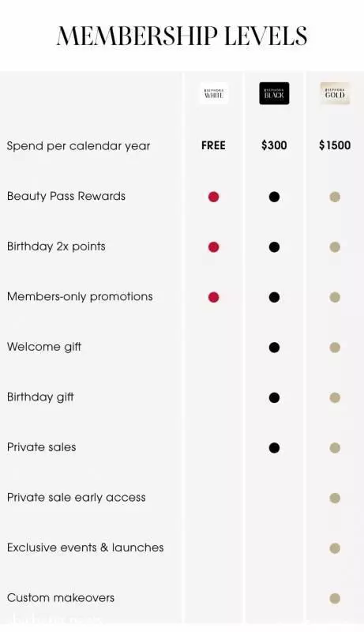Screen dimensions: 364x632
Task: Click the Sephora Gold card icon
Action: pyautogui.click(x=335, y=93)
